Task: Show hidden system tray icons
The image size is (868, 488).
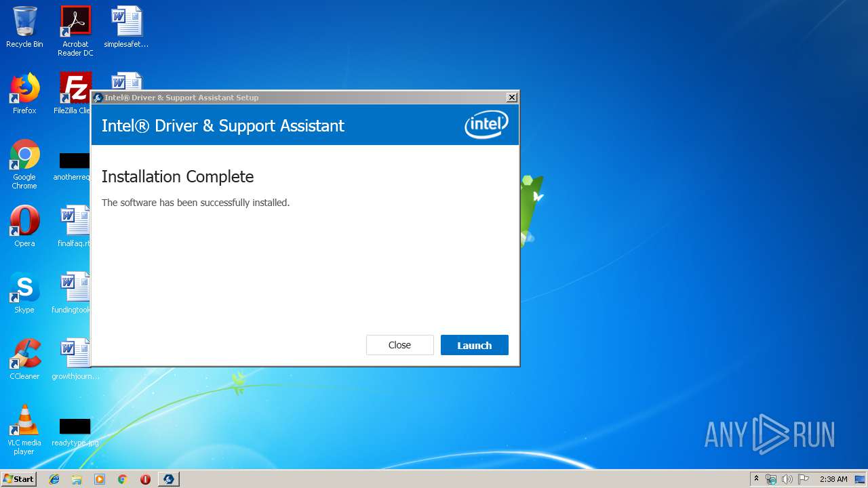Action: click(757, 479)
